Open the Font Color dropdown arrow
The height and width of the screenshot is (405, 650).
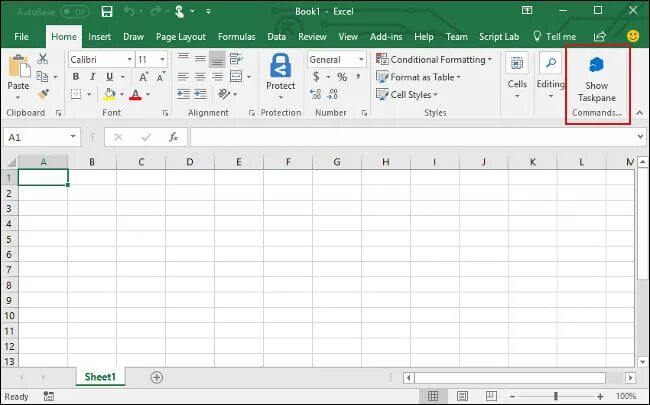tap(148, 95)
